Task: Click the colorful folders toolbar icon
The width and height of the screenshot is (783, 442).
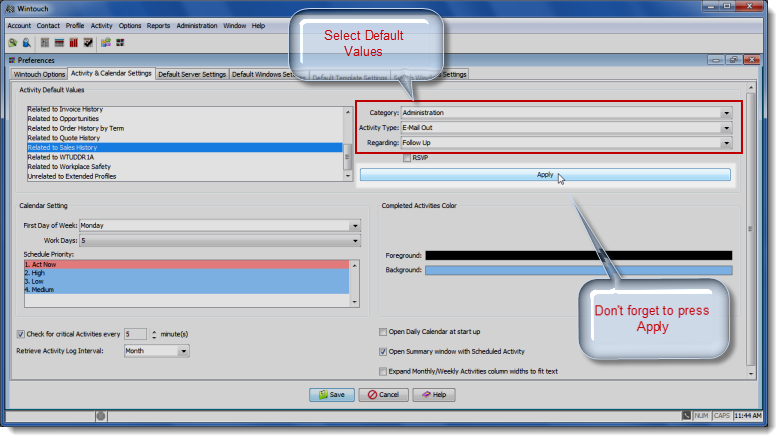Action: click(x=106, y=43)
